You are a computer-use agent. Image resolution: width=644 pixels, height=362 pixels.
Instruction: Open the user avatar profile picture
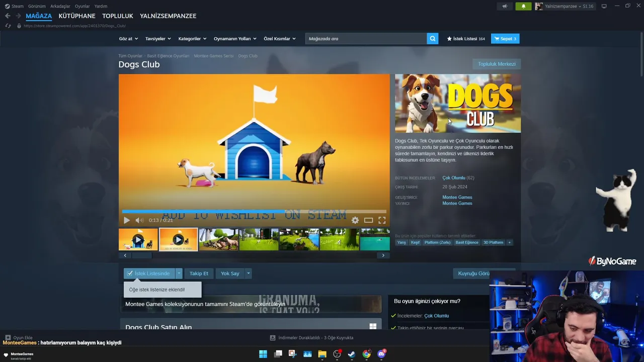point(539,6)
